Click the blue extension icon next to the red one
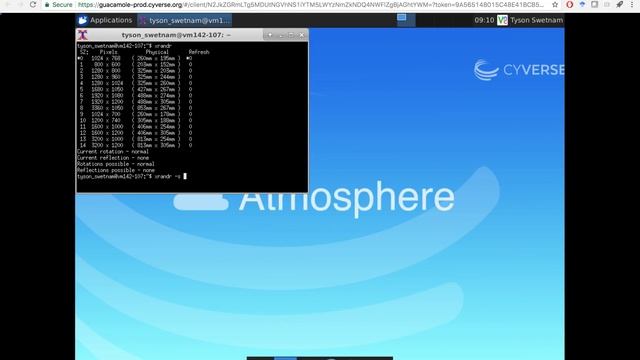The image size is (640, 360). click(x=582, y=4)
